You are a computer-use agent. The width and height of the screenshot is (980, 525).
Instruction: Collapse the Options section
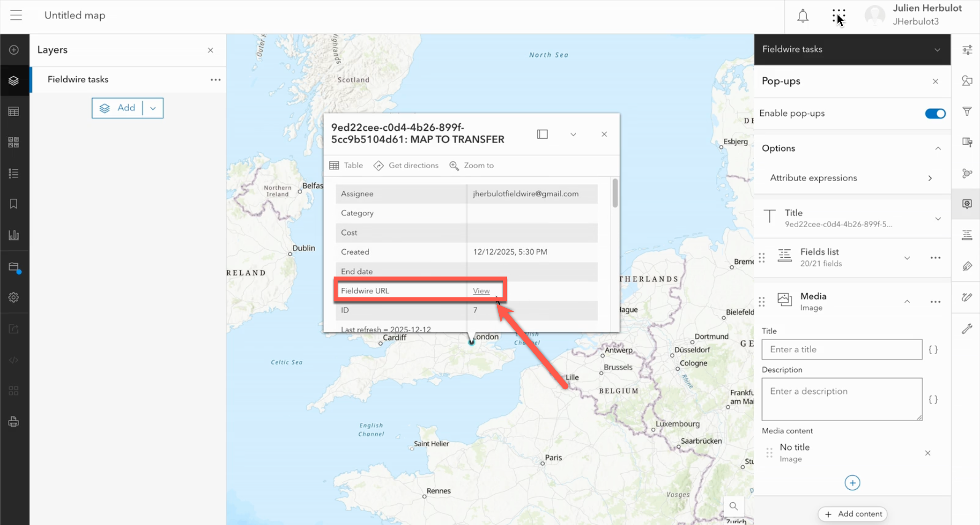[937, 148]
